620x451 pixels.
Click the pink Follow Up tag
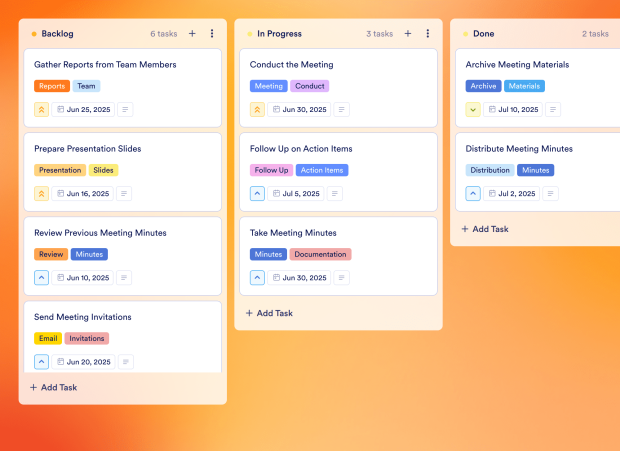271,170
